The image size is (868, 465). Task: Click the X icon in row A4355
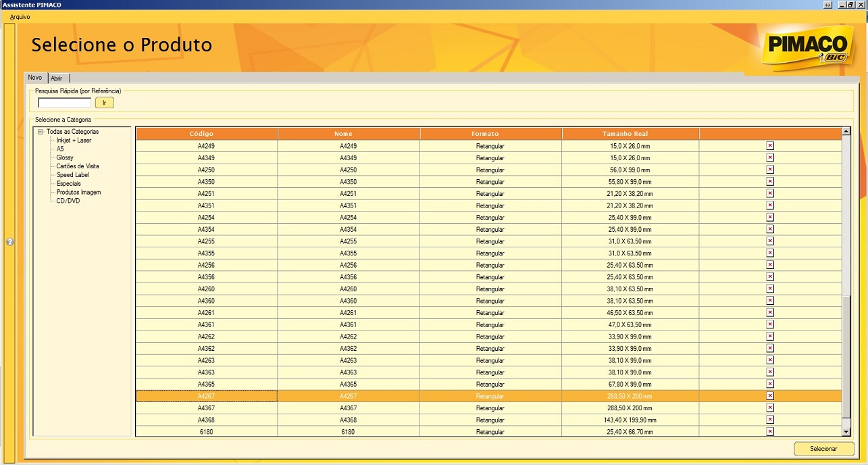770,253
